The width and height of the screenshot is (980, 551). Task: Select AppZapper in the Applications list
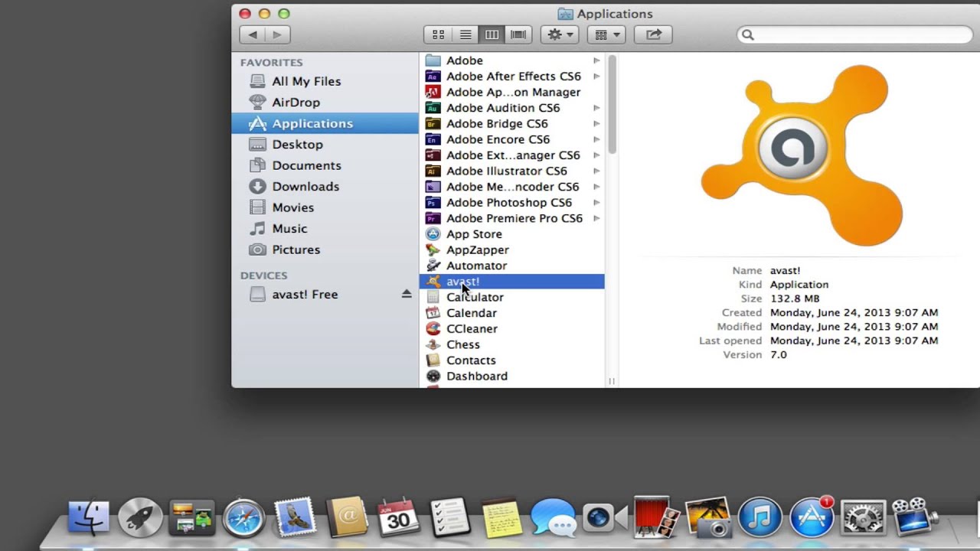point(511,249)
